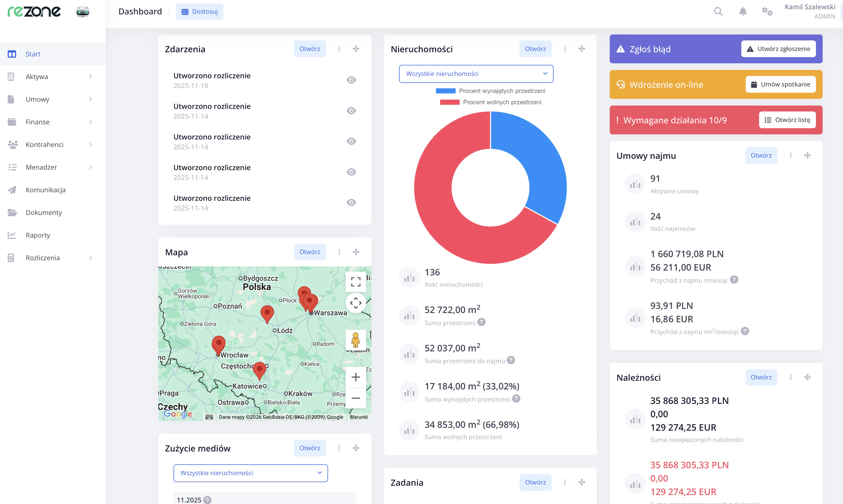Click Utwórz zgłoszenie button

tap(778, 49)
